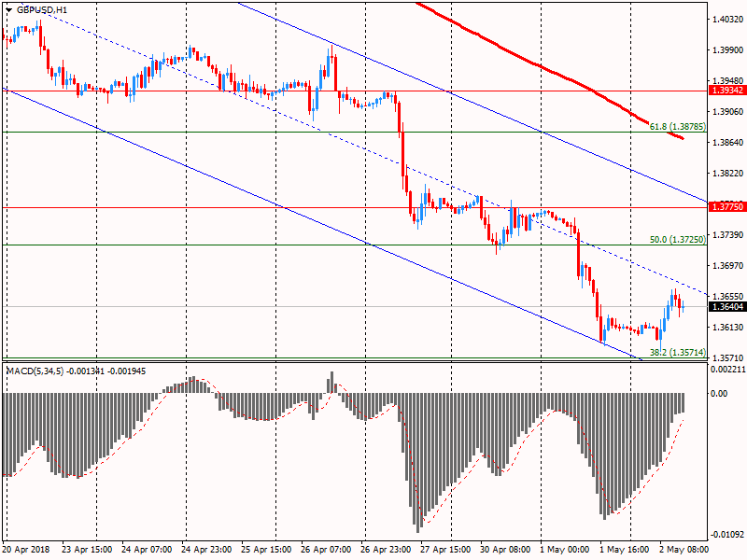Click the 27 Apr 15:00 time label
Screen dimensions: 747x560
click(x=444, y=551)
